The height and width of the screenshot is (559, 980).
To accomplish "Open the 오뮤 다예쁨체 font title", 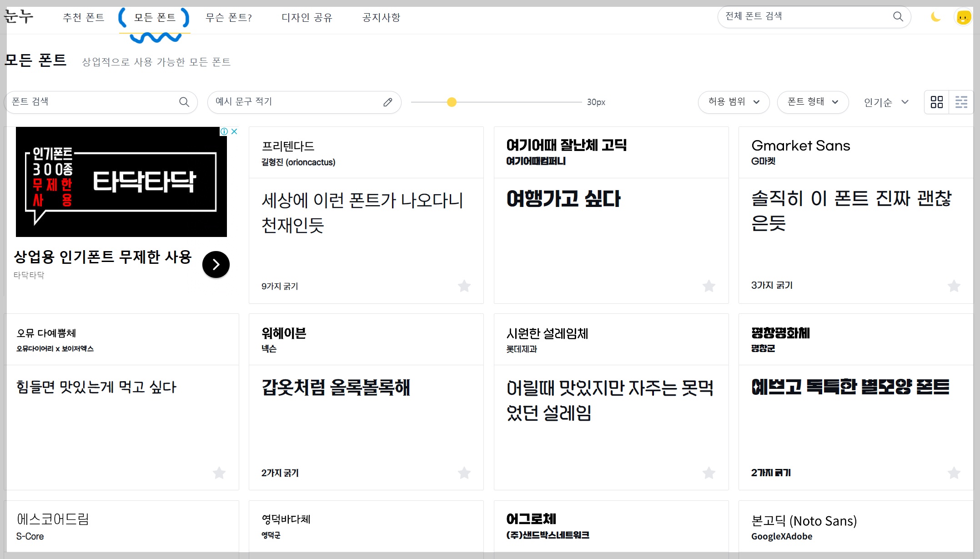I will pos(46,333).
